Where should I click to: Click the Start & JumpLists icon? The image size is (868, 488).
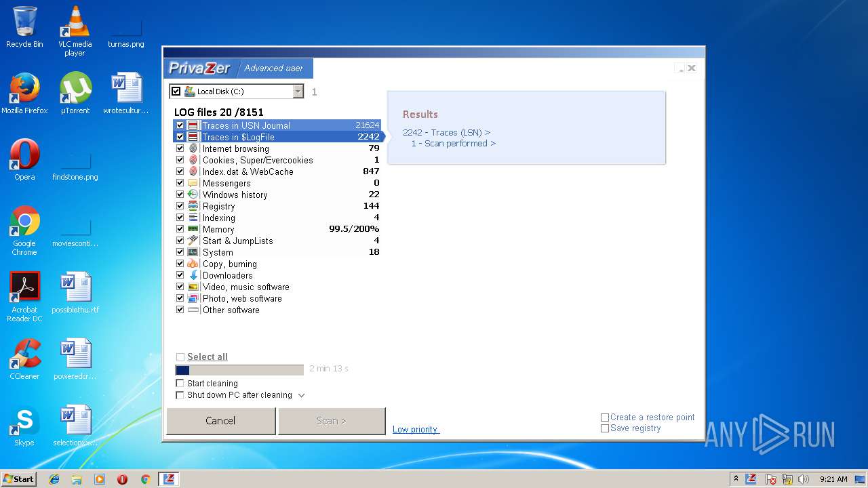193,241
